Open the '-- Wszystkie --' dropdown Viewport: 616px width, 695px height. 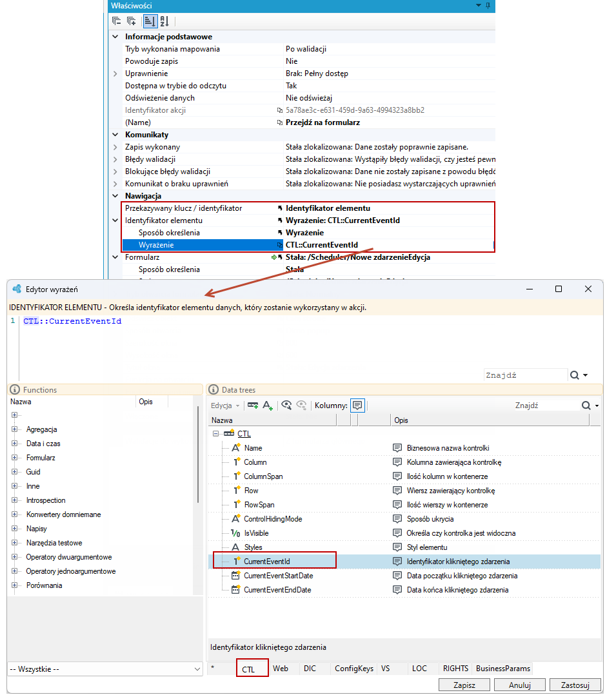(x=106, y=669)
